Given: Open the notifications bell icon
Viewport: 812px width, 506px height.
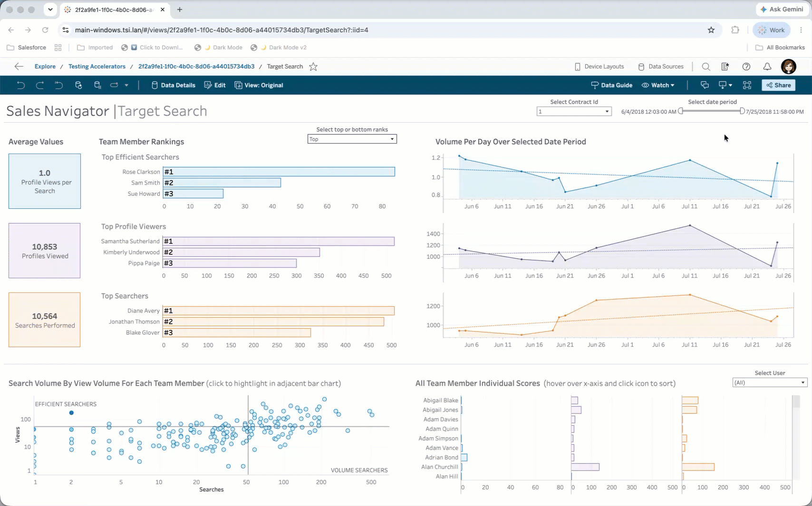Looking at the screenshot, I should click(767, 67).
